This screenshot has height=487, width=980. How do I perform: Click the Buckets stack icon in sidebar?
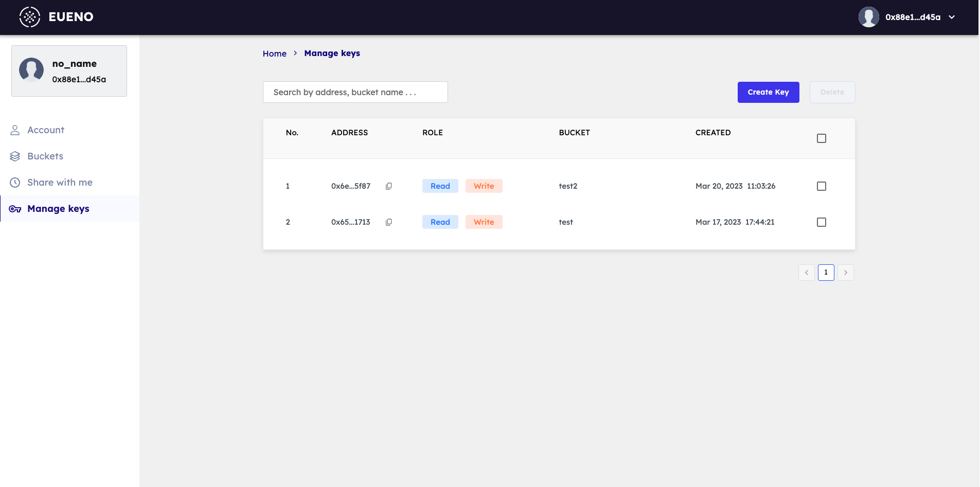point(15,156)
